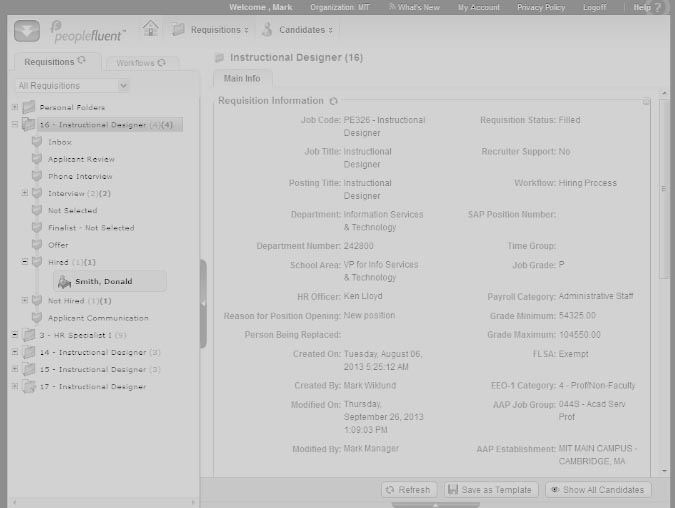Click the refresh icon beside Requisition Information
Screen dimensions: 675x508
click(333, 101)
